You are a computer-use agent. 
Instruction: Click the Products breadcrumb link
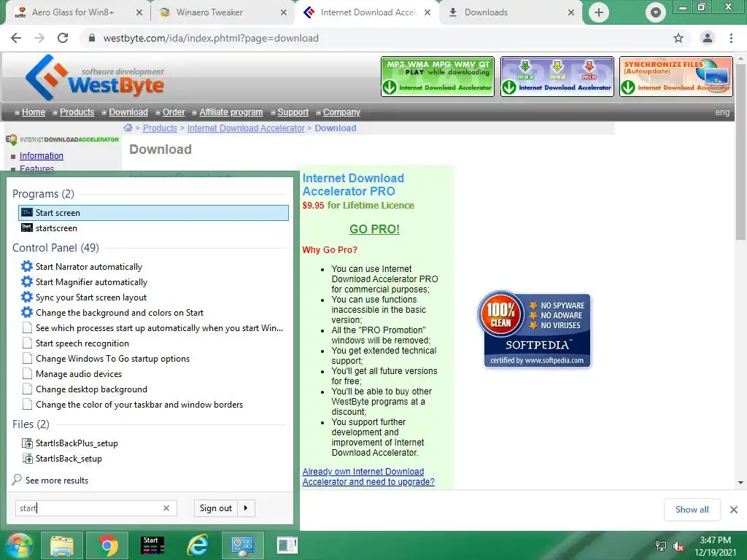(160, 128)
